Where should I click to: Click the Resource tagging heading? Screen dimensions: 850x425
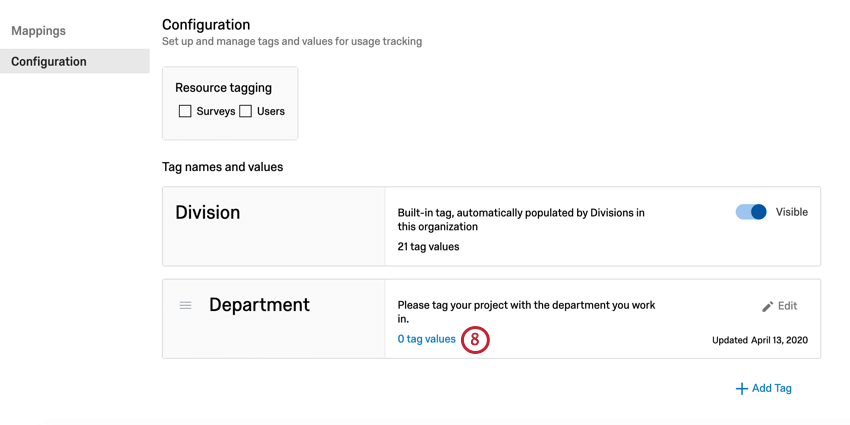click(223, 88)
